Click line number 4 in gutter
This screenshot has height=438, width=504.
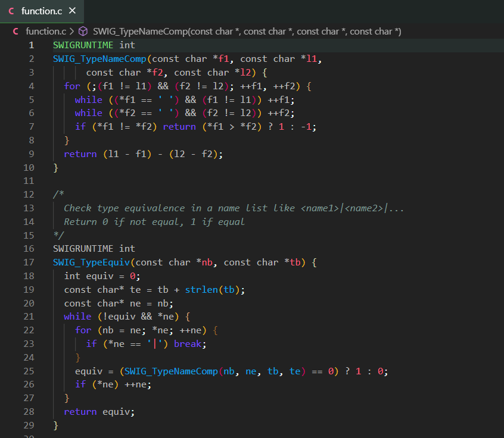[31, 86]
